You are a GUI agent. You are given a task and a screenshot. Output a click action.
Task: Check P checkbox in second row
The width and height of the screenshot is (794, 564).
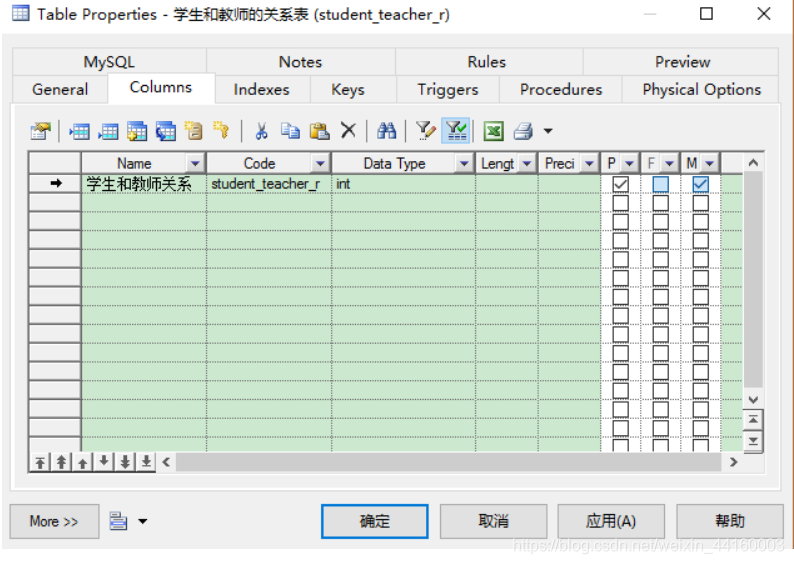tap(620, 203)
